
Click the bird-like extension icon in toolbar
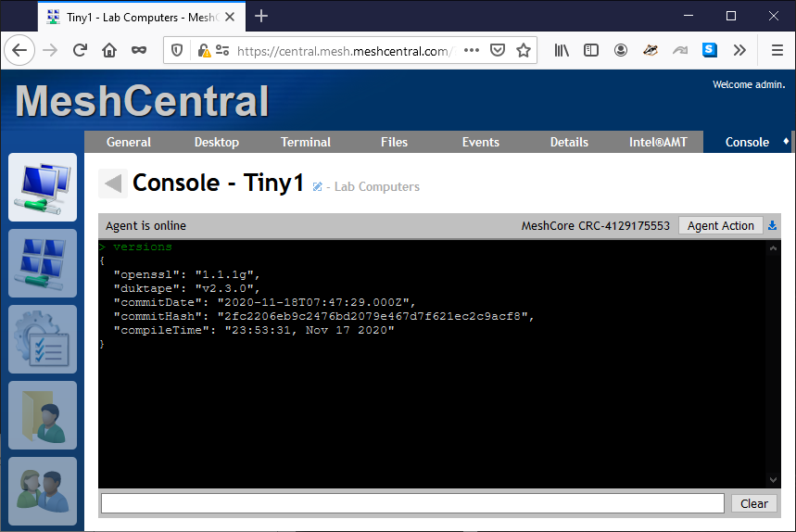651,50
